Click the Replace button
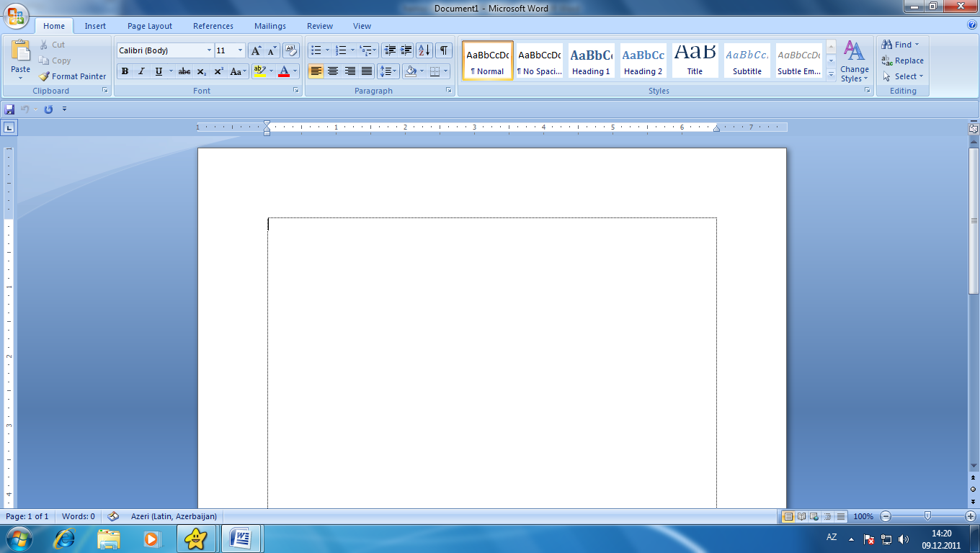This screenshot has height=553, width=980. pyautogui.click(x=903, y=60)
